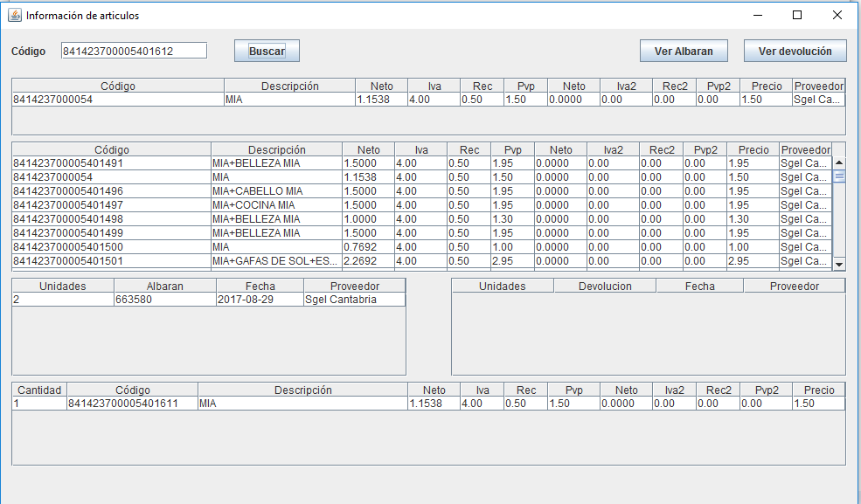The image size is (861, 504).
Task: Focus the Código text field
Action: pyautogui.click(x=134, y=51)
